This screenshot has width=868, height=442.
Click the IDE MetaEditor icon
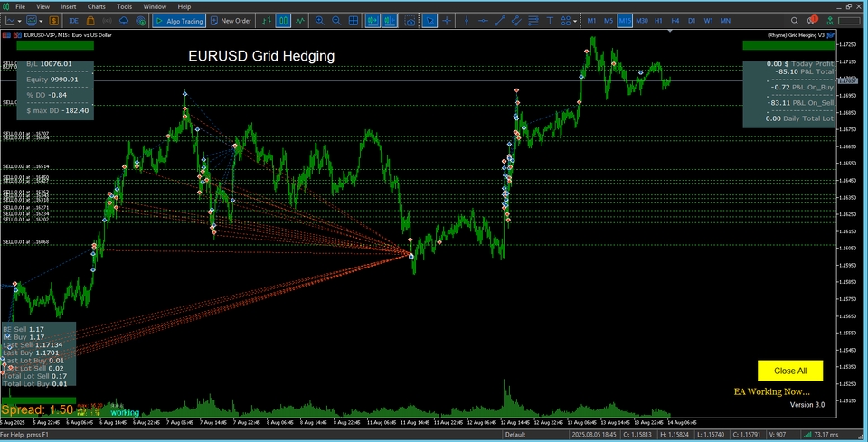[x=73, y=21]
